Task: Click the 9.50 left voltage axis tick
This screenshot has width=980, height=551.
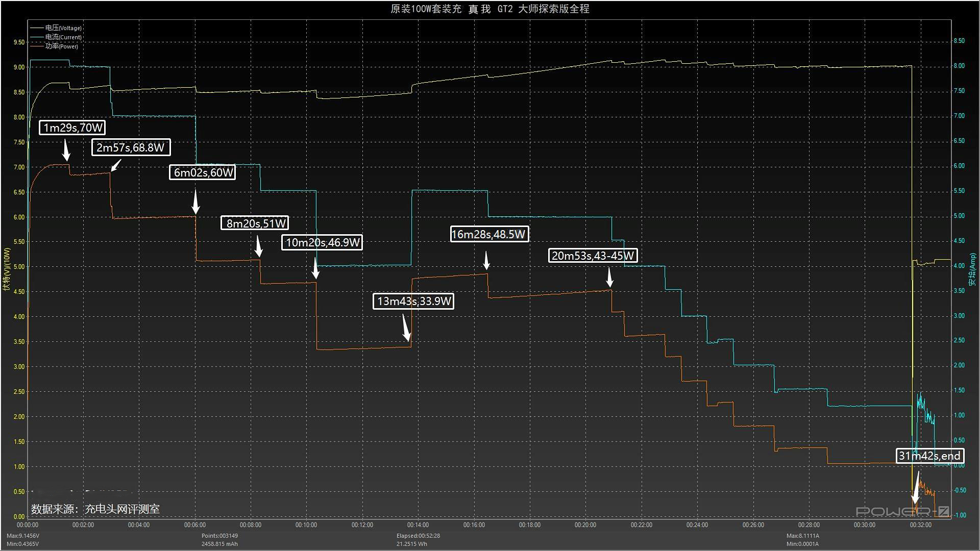Action: tap(19, 42)
